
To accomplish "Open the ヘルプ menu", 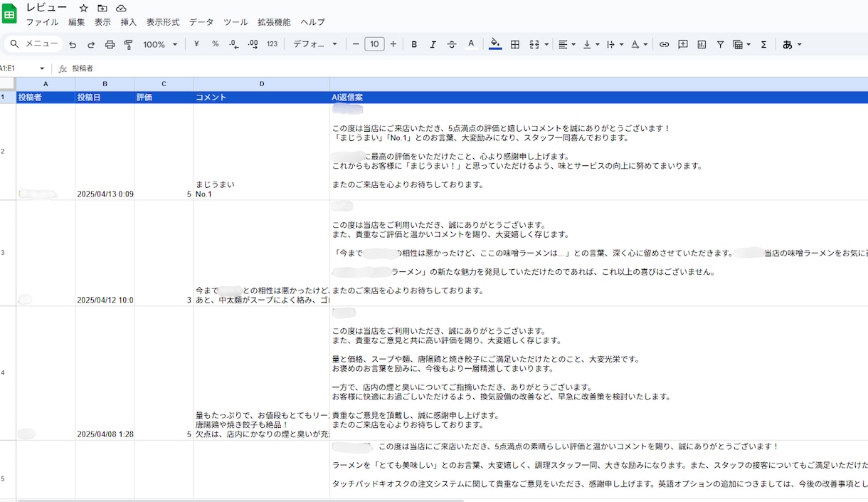I will (312, 22).
